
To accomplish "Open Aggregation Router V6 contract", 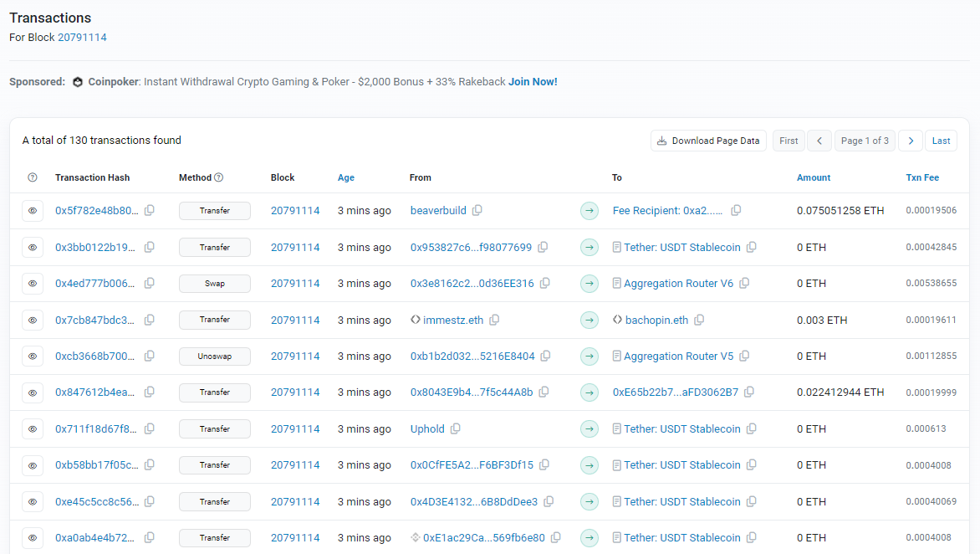I will [678, 284].
